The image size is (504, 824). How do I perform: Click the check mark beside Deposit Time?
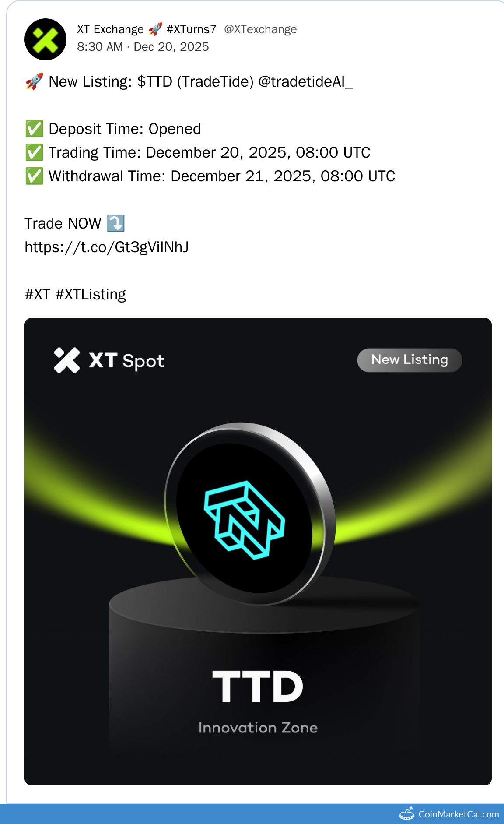(x=34, y=129)
